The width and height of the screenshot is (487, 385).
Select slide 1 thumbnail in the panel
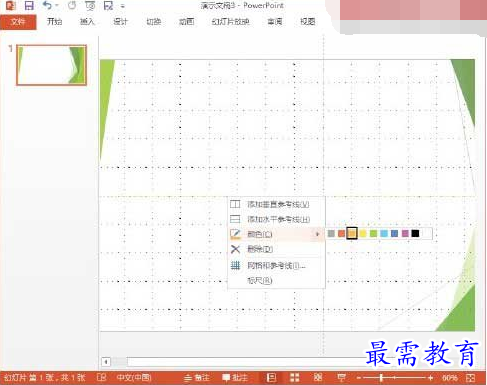[52, 65]
